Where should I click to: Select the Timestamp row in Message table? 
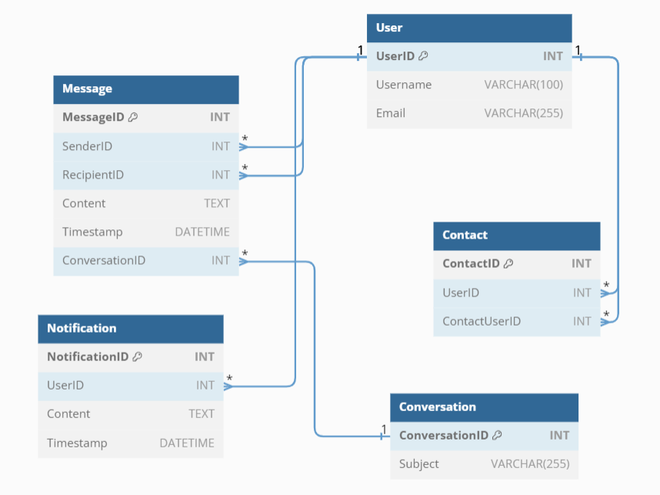[x=146, y=232]
